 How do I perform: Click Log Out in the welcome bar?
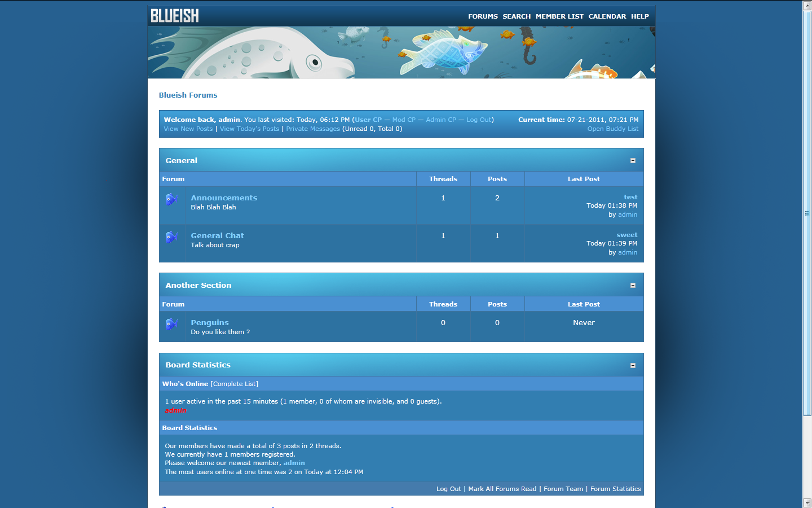coord(479,120)
